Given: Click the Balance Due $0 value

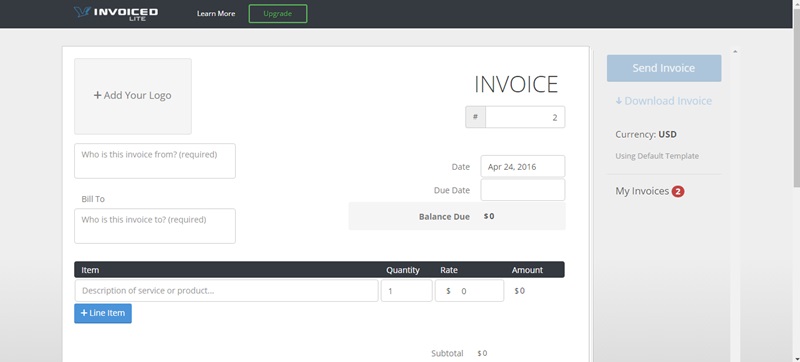Looking at the screenshot, I should coord(489,216).
